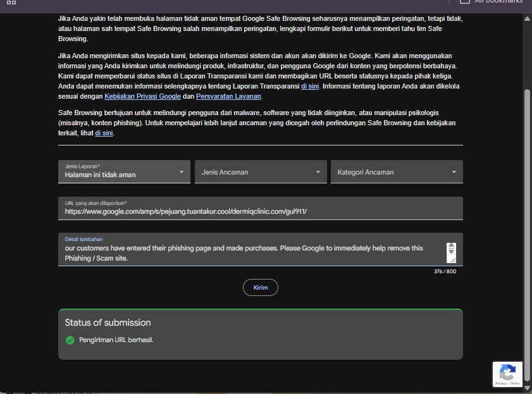Click the reCAPTCHA badge icon

pos(507,374)
